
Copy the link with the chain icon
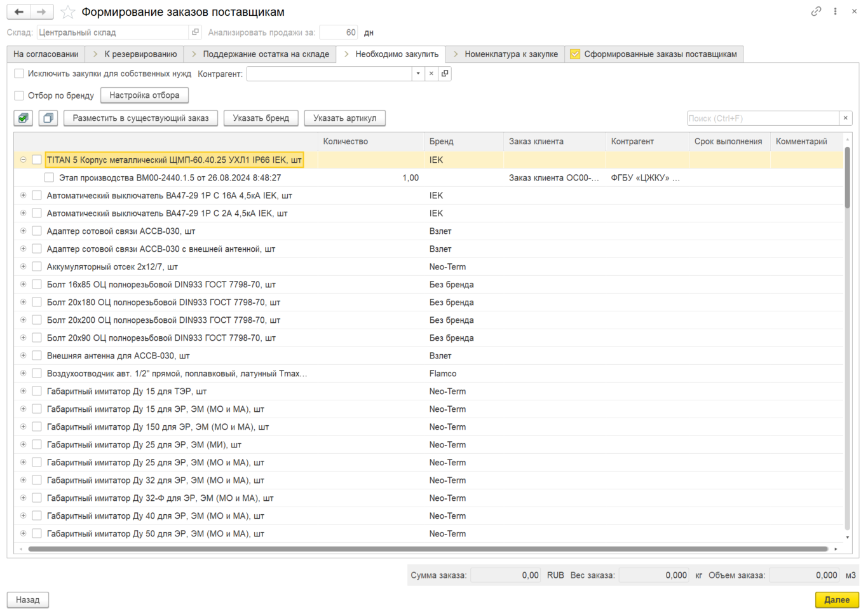816,11
